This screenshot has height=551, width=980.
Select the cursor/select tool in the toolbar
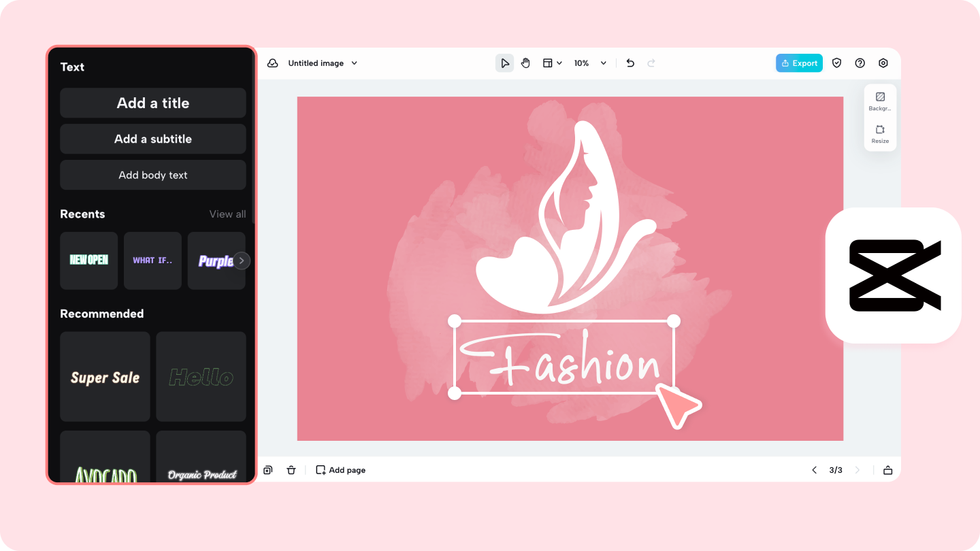pos(505,63)
